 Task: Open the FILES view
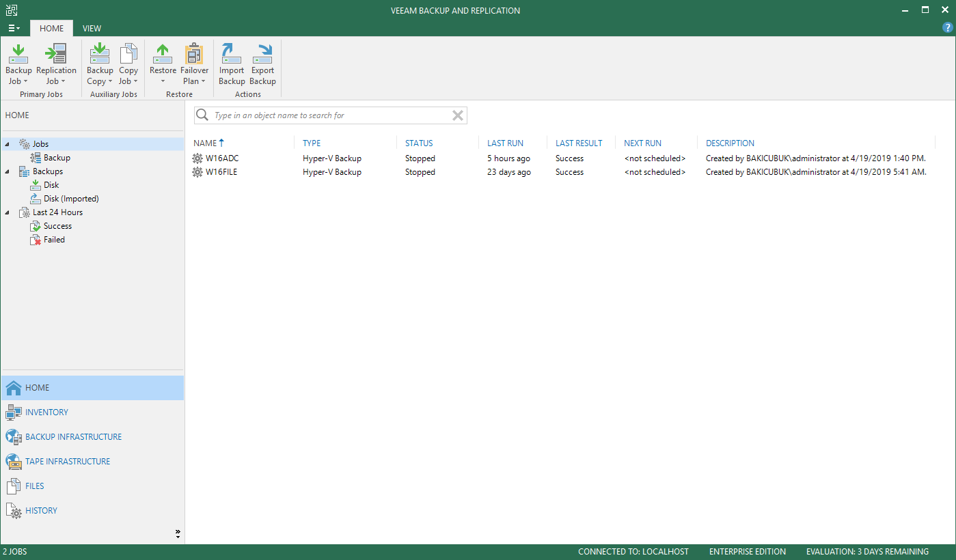click(35, 486)
